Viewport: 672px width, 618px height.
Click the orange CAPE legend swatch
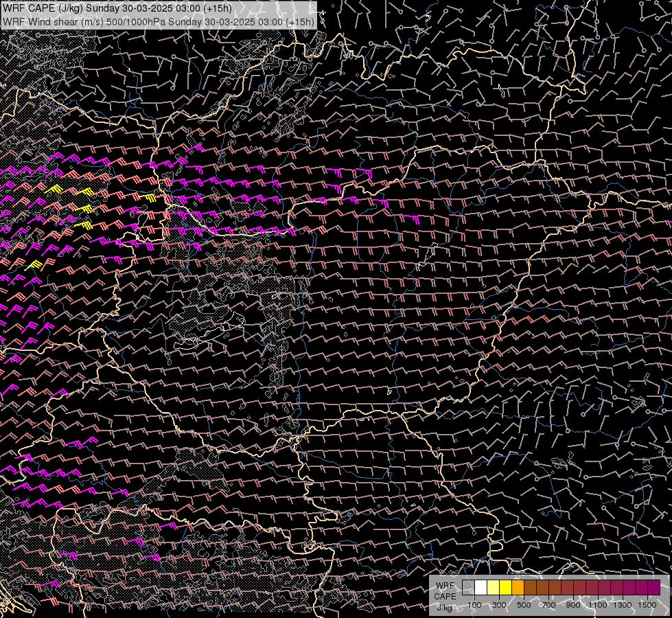click(518, 588)
